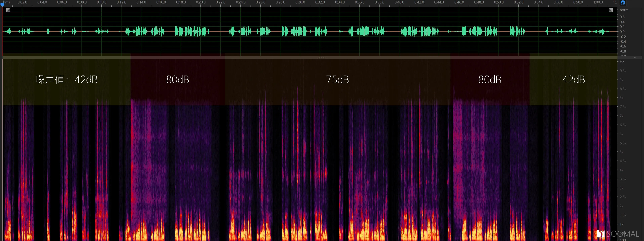This screenshot has height=241, width=644.
Task: Click the 0.0 amplitude scale value
Action: coord(622,32)
